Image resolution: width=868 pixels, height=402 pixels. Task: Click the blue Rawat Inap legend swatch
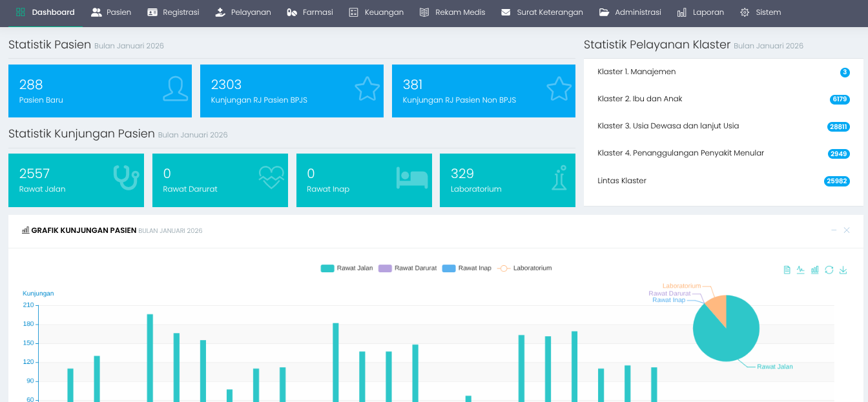click(449, 268)
